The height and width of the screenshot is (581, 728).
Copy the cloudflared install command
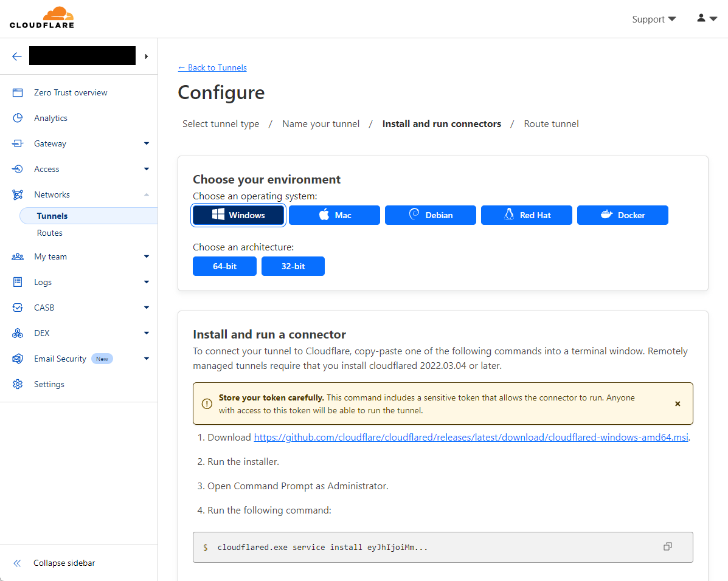click(668, 546)
